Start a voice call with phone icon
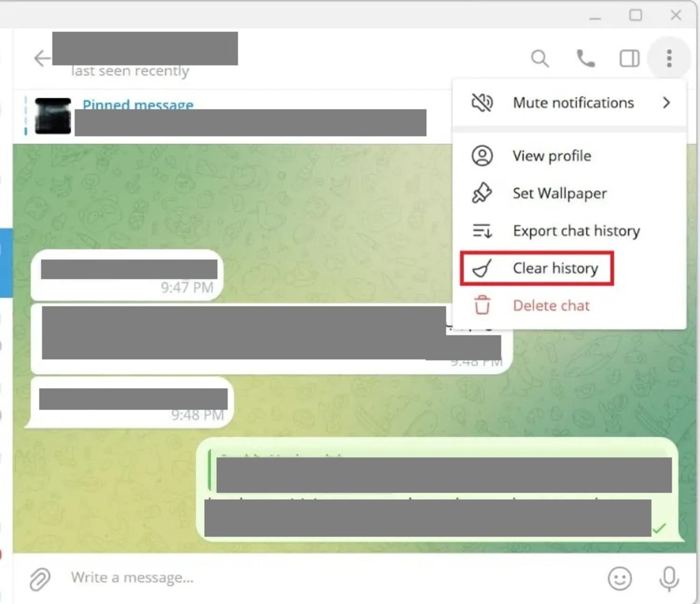Image resolution: width=700 pixels, height=604 pixels. [x=586, y=58]
